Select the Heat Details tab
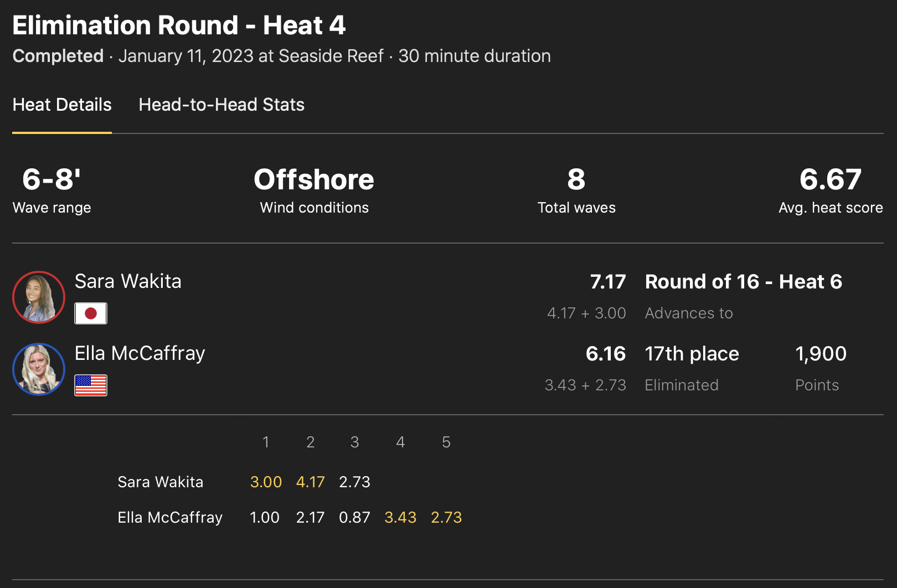The width and height of the screenshot is (897, 588). [62, 105]
